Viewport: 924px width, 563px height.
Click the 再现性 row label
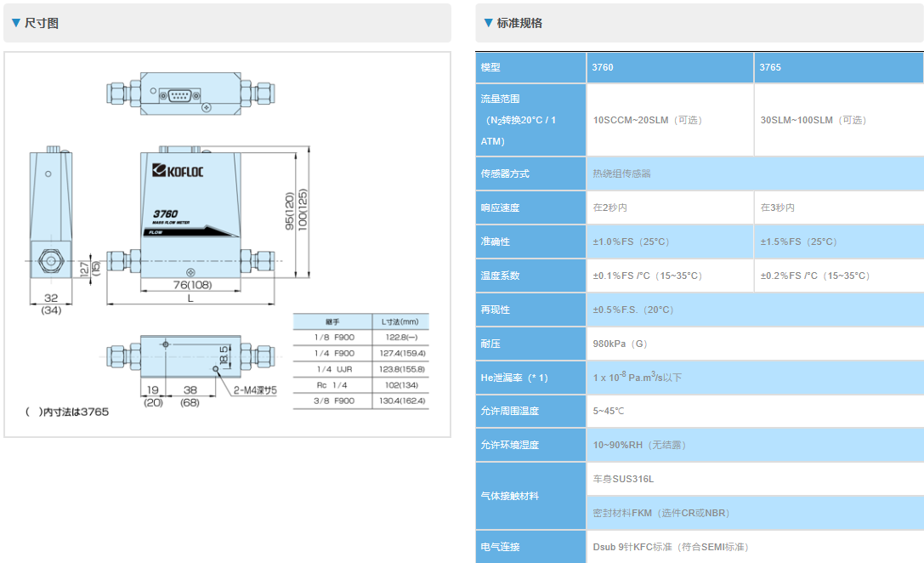pyautogui.click(x=530, y=310)
